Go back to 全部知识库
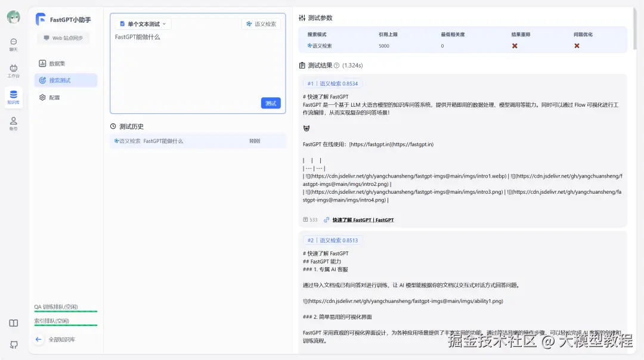 61,340
